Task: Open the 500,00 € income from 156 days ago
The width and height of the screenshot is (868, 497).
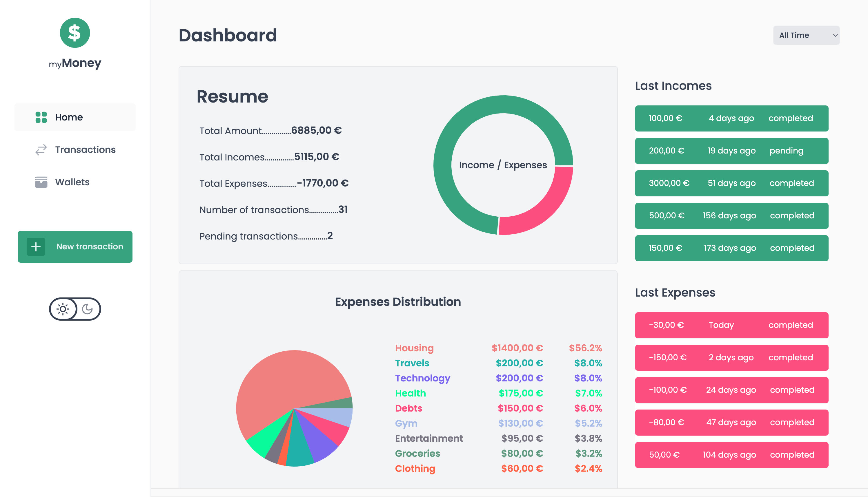Action: [732, 216]
